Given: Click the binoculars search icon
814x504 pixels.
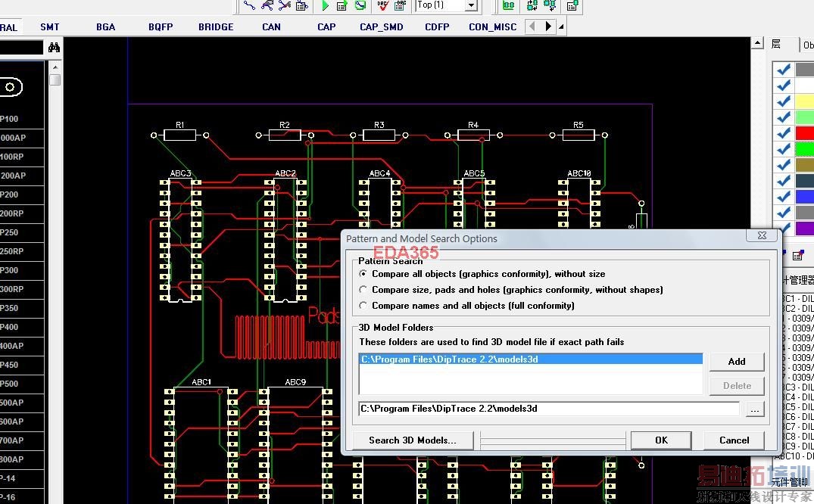Looking at the screenshot, I should [x=54, y=48].
